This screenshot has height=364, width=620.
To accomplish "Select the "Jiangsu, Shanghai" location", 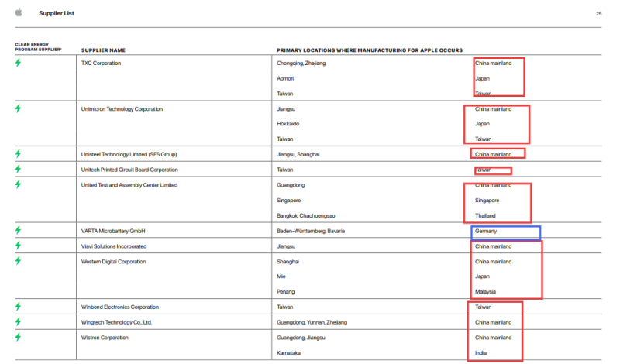I will pyautogui.click(x=298, y=155).
